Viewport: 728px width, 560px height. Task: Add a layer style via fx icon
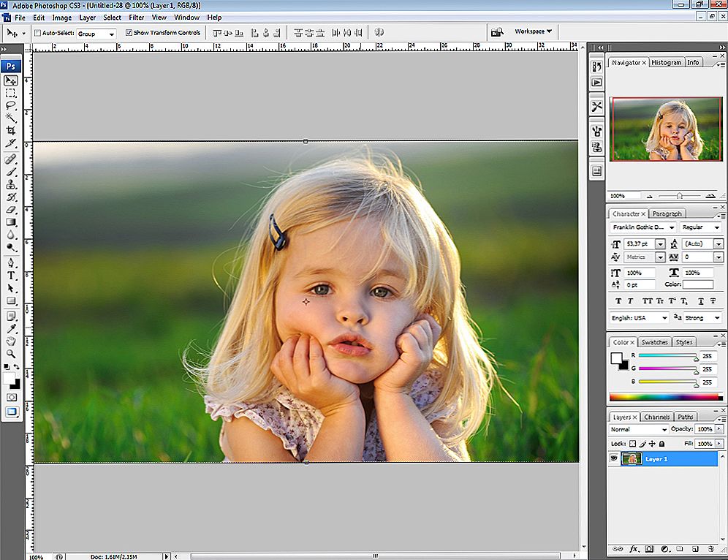(x=634, y=548)
